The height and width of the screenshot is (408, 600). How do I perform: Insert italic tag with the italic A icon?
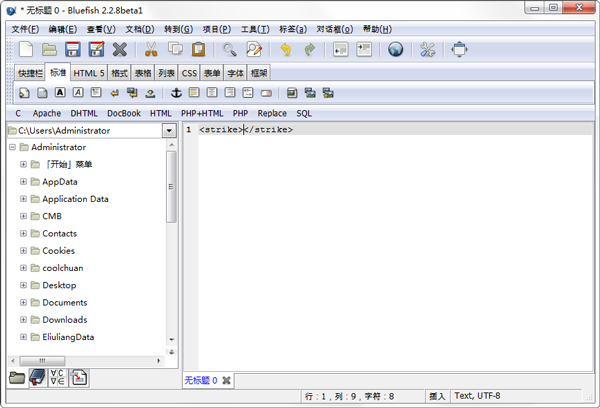[x=78, y=92]
